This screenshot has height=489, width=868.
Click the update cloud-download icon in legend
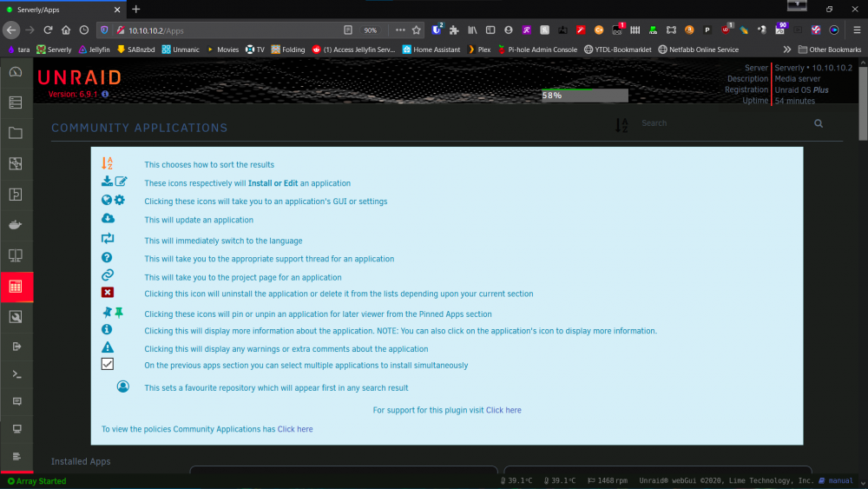pyautogui.click(x=108, y=218)
